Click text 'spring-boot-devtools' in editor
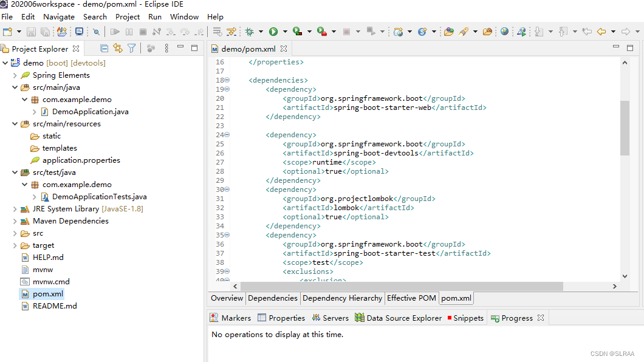 [x=376, y=153]
